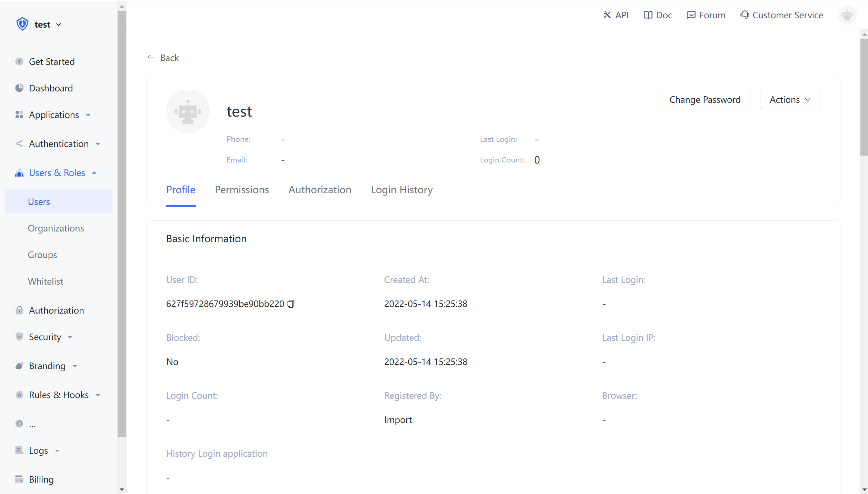Viewport: 868px width, 494px height.
Task: Open the Forum icon
Action: point(706,15)
